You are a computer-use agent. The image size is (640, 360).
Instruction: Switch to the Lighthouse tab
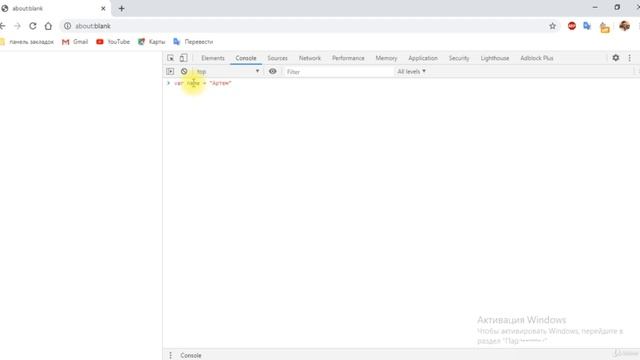[495, 58]
